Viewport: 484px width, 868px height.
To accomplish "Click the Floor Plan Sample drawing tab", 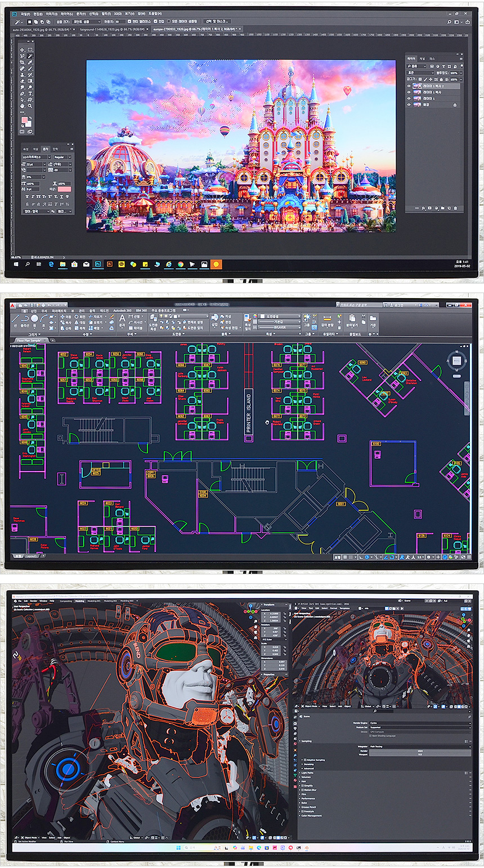I will (29, 340).
